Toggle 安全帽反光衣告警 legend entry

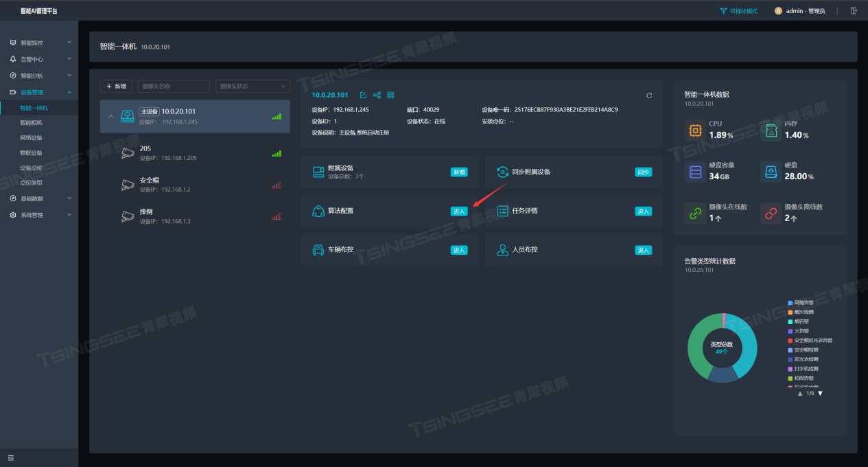coord(810,340)
